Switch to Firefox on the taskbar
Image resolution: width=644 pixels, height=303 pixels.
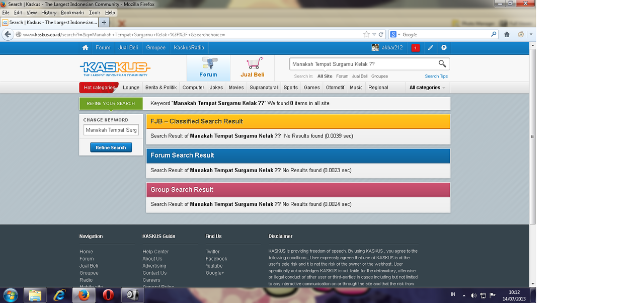(84, 295)
